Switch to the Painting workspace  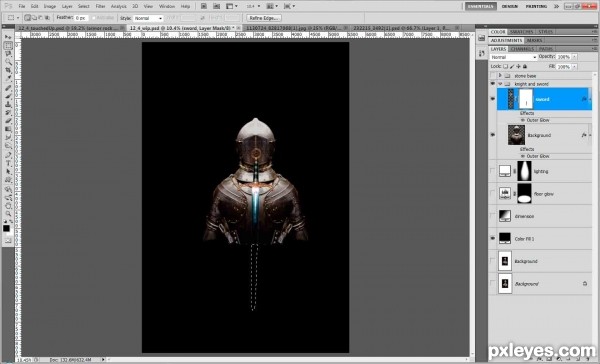pos(536,6)
